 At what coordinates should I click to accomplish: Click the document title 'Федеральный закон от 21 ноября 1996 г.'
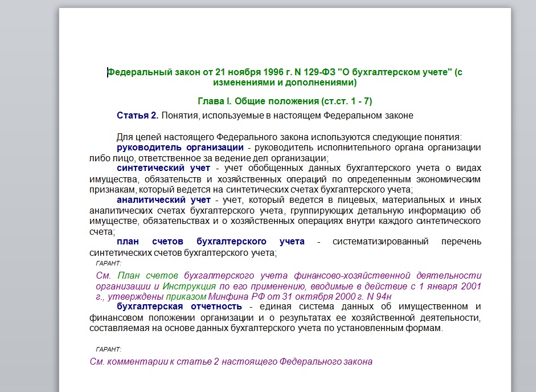pos(200,72)
